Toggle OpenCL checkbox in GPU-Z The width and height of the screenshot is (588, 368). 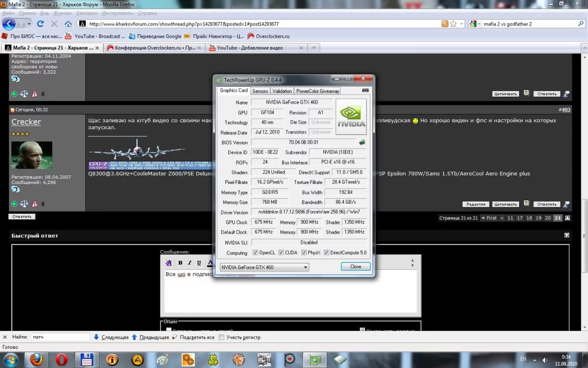(255, 253)
